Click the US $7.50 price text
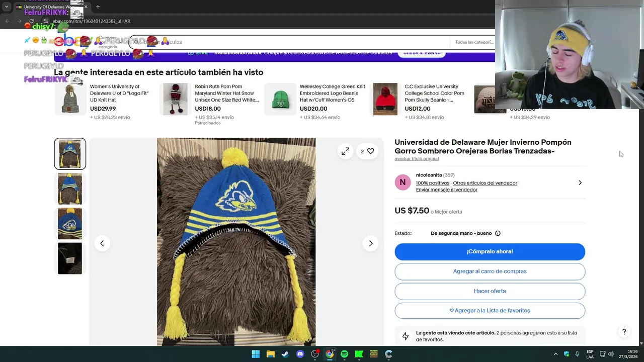The width and height of the screenshot is (644, 362). click(412, 211)
